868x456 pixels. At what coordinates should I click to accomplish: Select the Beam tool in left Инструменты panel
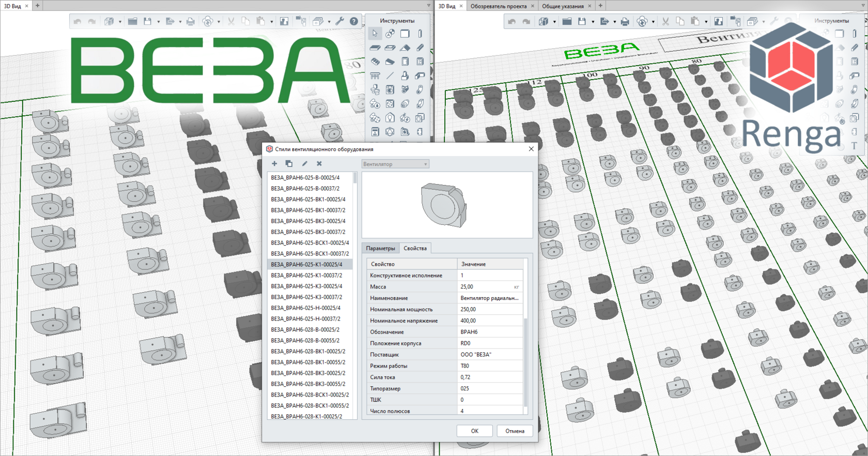420,48
